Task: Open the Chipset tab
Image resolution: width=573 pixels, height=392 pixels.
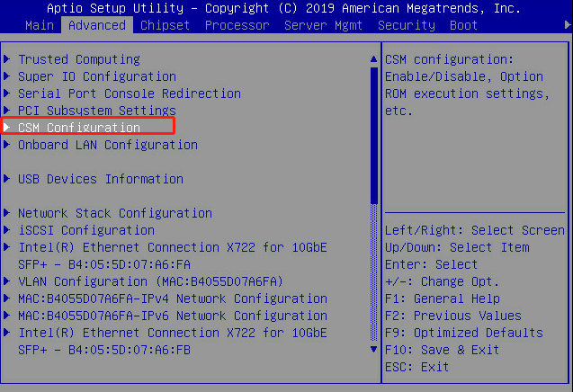Action: coord(165,25)
